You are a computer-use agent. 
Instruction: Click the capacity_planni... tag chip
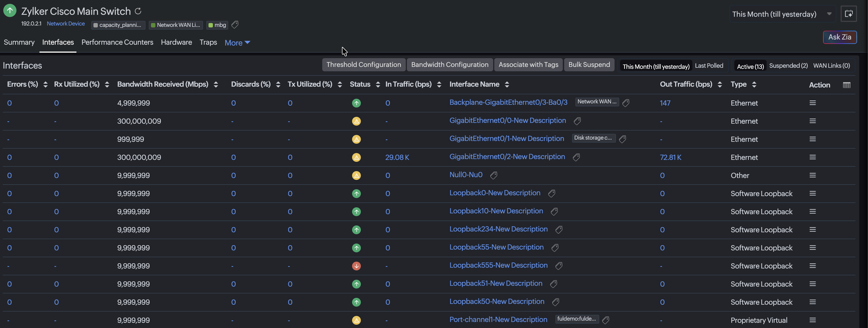point(118,25)
